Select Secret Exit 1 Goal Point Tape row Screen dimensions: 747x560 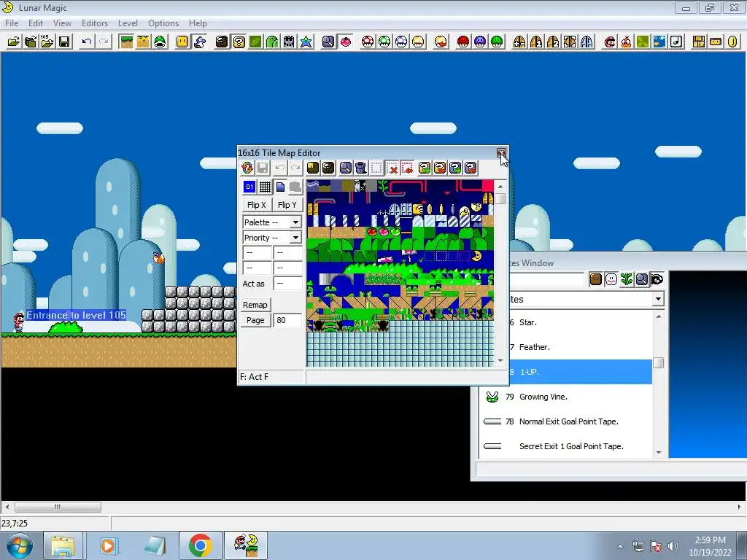pos(565,446)
